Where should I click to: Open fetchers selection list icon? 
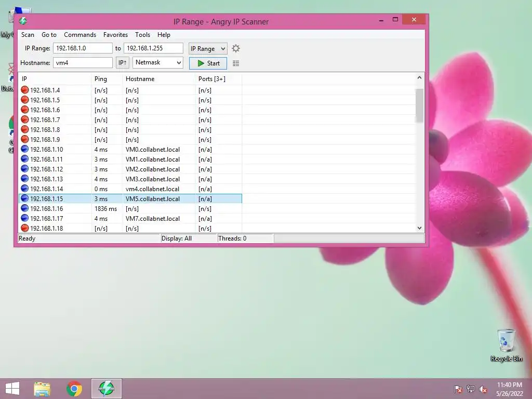(x=236, y=63)
